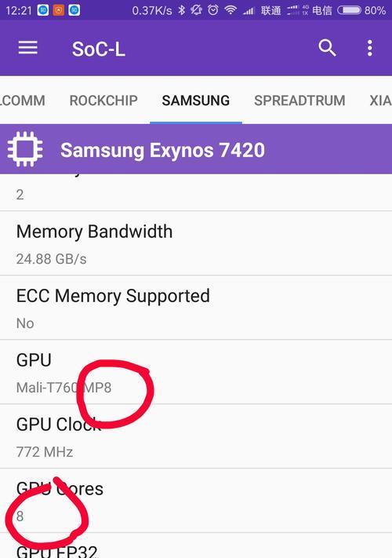The height and width of the screenshot is (558, 392).
Task: Tap the search magnifier icon
Action: 327,48
